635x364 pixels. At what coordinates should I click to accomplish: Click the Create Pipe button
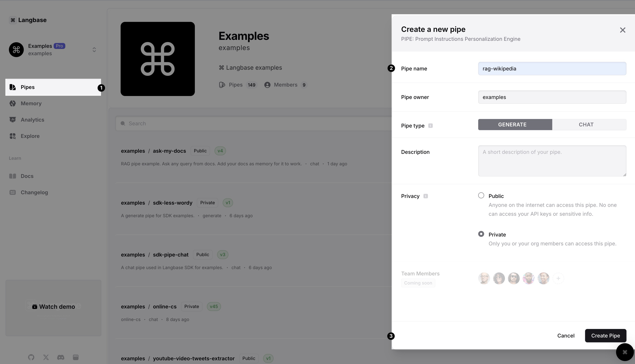[605, 336]
